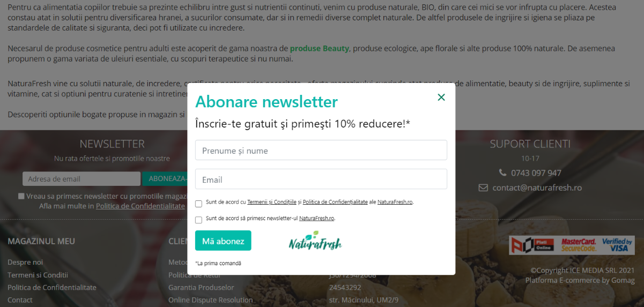Click the NaturaFresh logo in popup
644x307 pixels.
[315, 241]
